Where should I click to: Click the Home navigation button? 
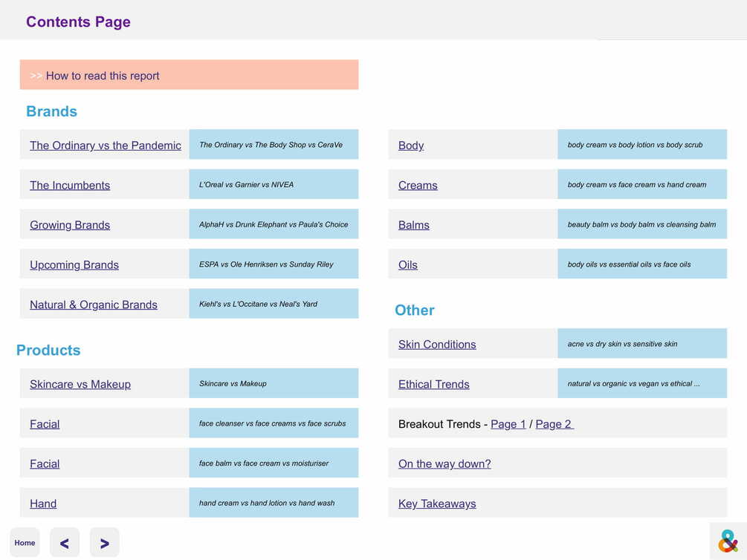(25, 542)
